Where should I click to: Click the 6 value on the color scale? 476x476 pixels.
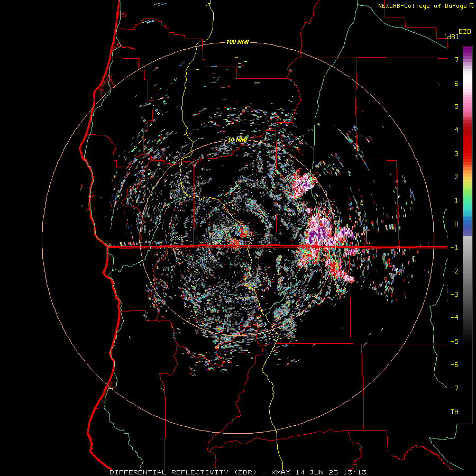tap(456, 83)
